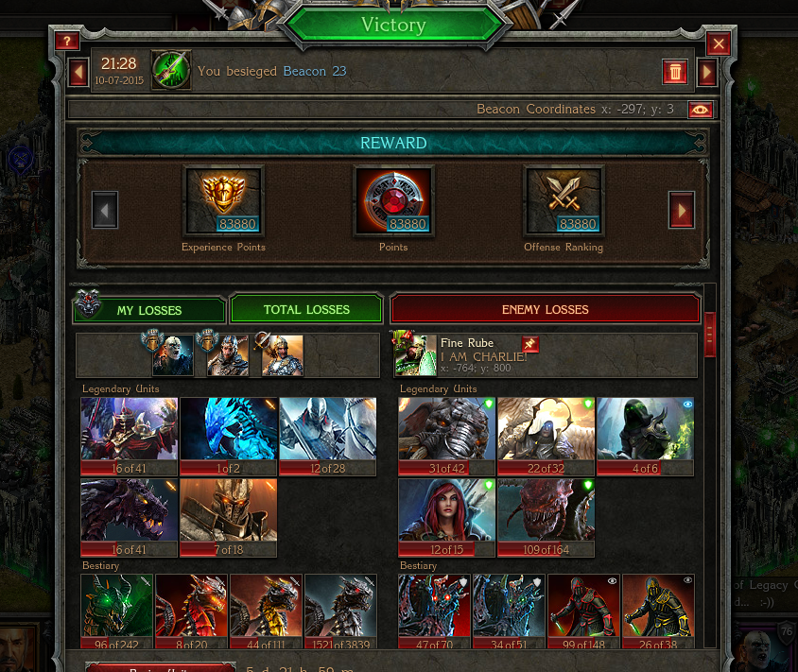Click the crossed swords Offense Ranking icon
798x672 pixels.
[564, 201]
